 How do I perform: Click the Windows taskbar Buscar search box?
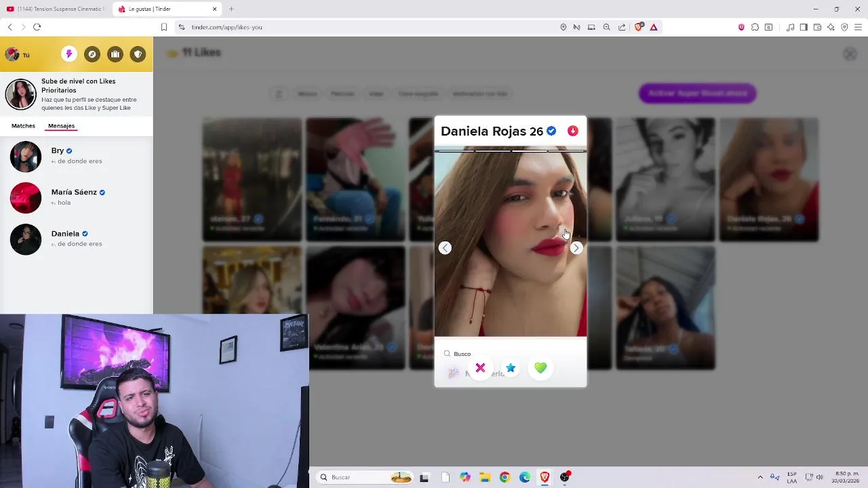pos(364,477)
